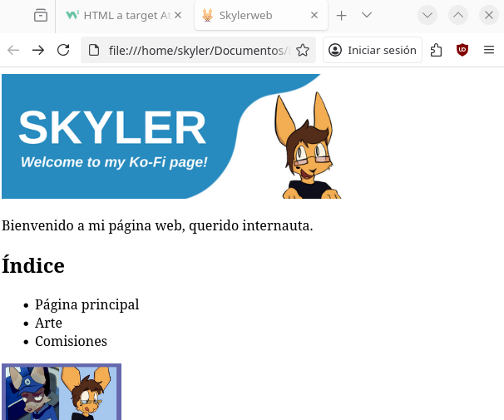Close the HTML a target tab
The width and height of the screenshot is (504, 420).
click(178, 15)
